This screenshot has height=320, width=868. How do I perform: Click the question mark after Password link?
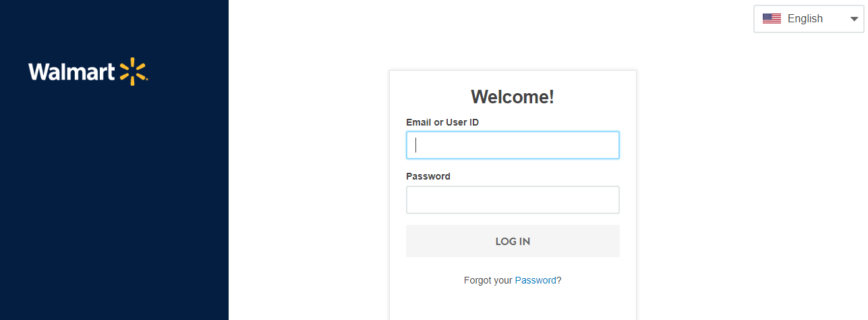pyautogui.click(x=559, y=280)
